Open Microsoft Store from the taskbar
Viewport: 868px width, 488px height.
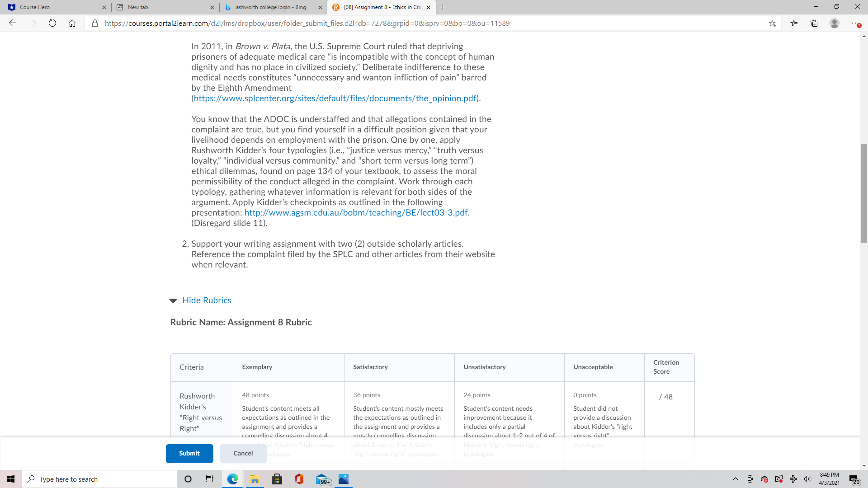(277, 479)
